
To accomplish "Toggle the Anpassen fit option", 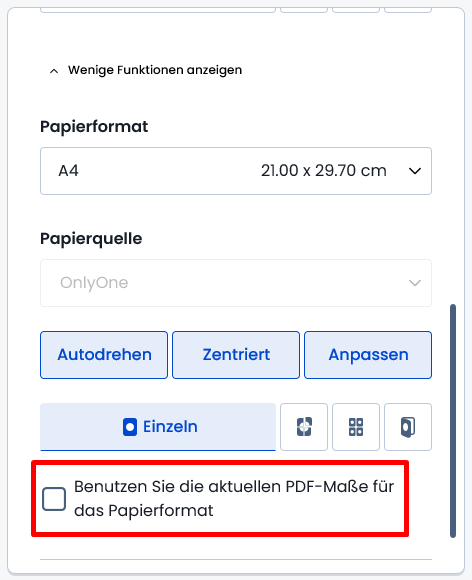I will [368, 355].
